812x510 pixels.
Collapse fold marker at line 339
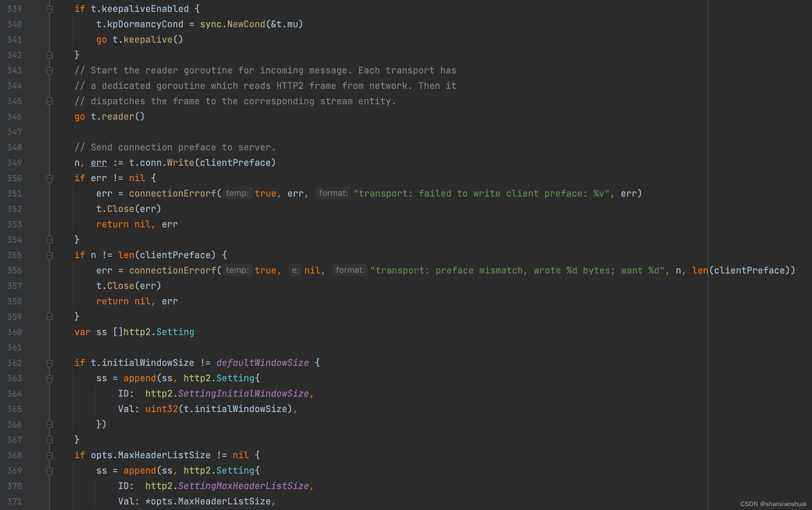[x=50, y=9]
